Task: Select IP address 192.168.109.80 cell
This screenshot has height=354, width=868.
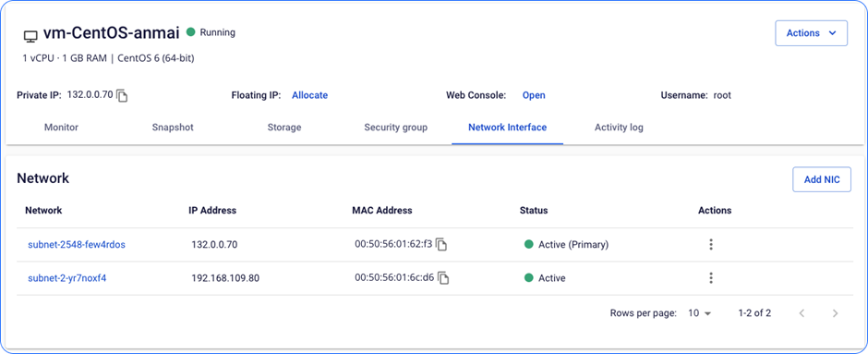Action: coord(225,278)
